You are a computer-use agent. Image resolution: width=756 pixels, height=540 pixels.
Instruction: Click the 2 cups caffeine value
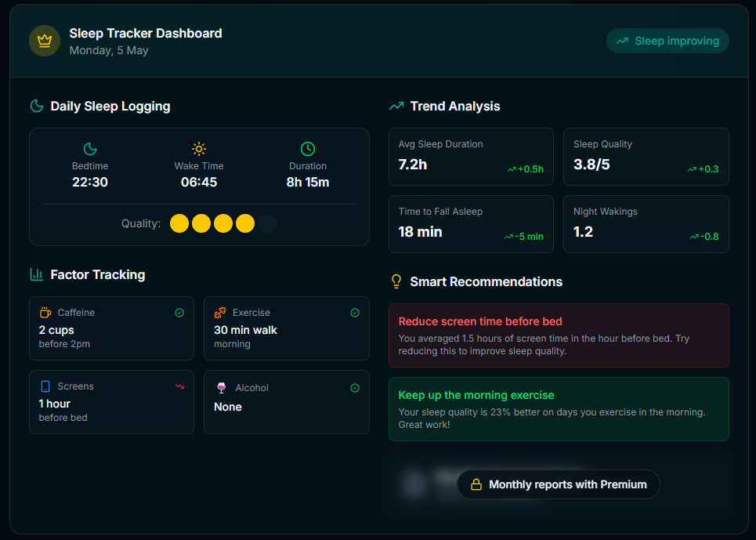click(56, 330)
